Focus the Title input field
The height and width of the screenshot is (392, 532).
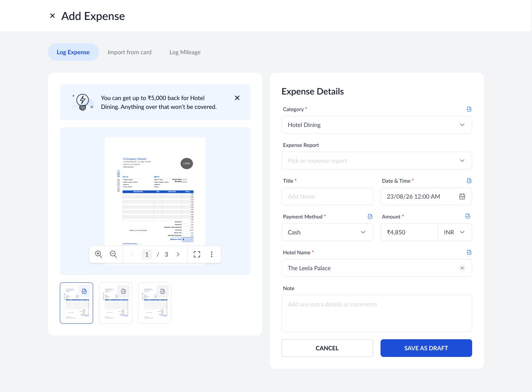[x=327, y=196]
